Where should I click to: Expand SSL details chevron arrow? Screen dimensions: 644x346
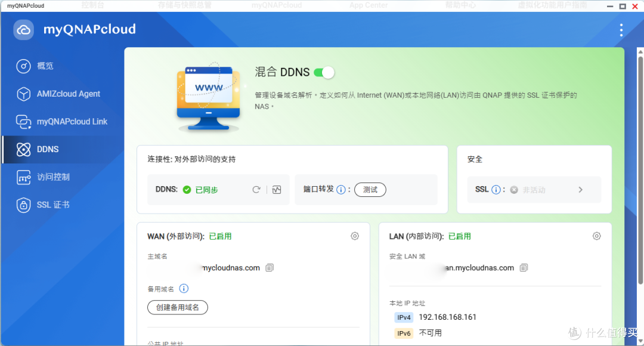pos(580,190)
